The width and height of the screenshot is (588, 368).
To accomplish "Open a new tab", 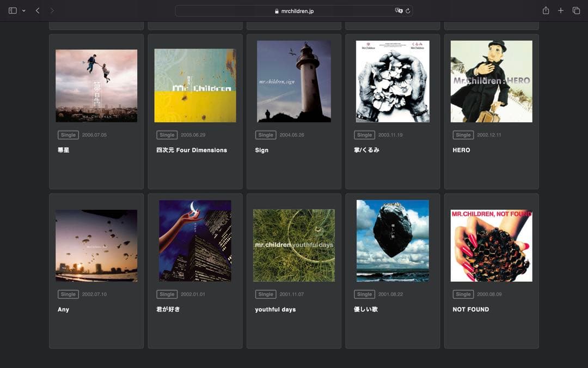I will coord(561,10).
